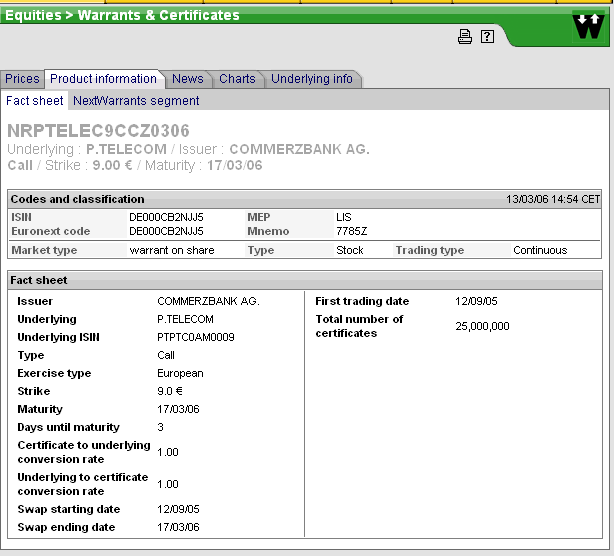The image size is (614, 556).
Task: Click the MEP value LIS
Action: tap(344, 217)
